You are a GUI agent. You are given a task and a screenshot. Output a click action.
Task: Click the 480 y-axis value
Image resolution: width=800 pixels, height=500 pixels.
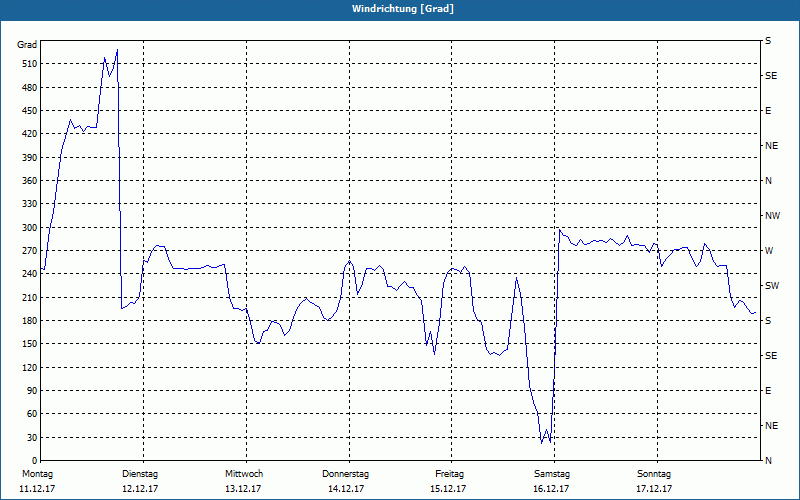(x=29, y=87)
